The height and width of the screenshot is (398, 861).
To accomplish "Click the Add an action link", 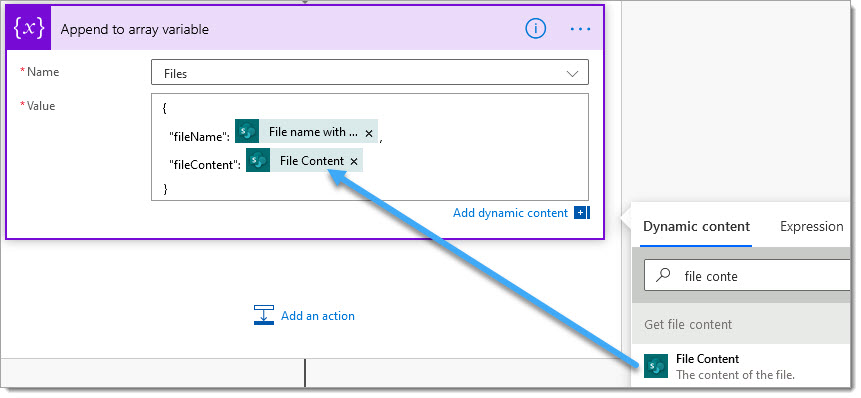I will 318,316.
